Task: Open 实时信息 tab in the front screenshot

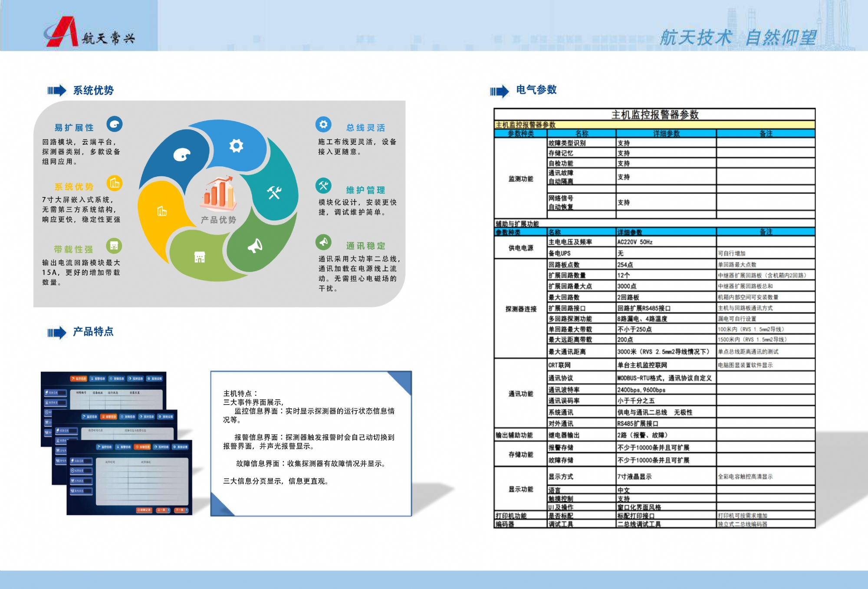Action: 161,447
